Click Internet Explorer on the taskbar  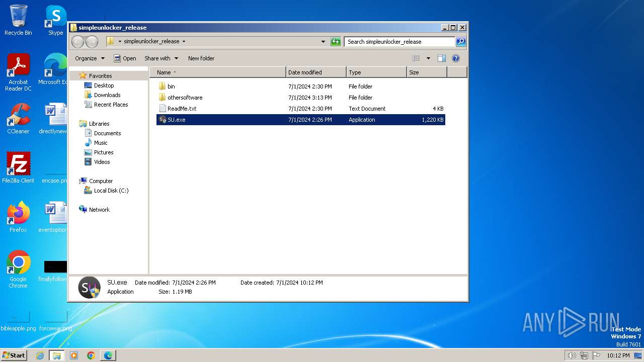click(40, 355)
